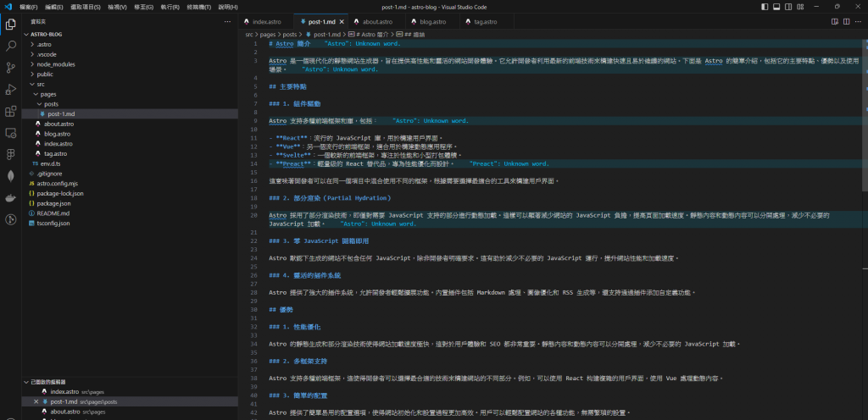This screenshot has width=868, height=420.
Task: Open index.astro from the file tree
Action: point(130,144)
